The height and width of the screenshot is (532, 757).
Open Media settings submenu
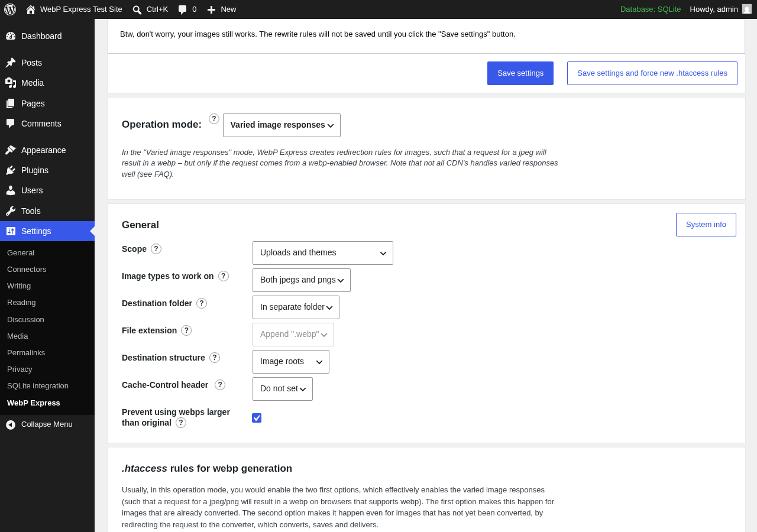pyautogui.click(x=18, y=336)
